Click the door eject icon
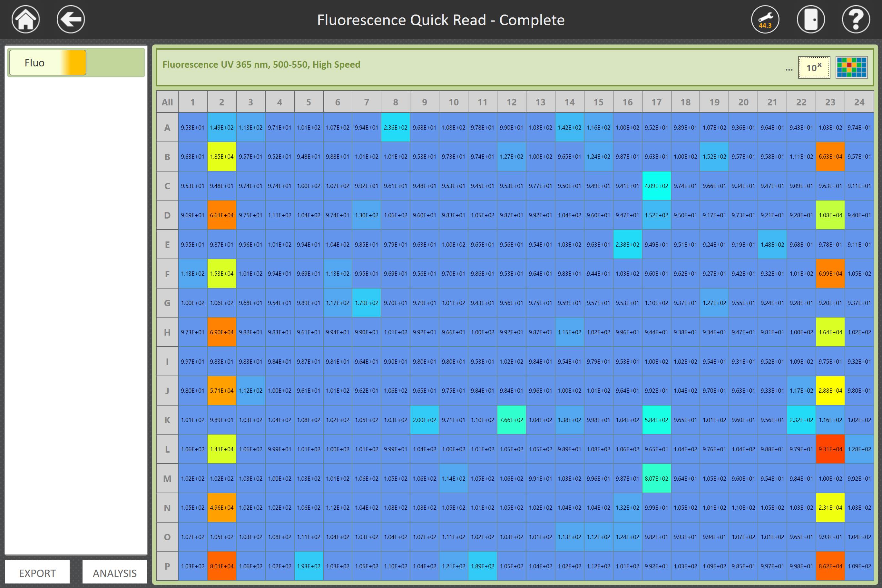The width and height of the screenshot is (882, 588). tap(810, 19)
